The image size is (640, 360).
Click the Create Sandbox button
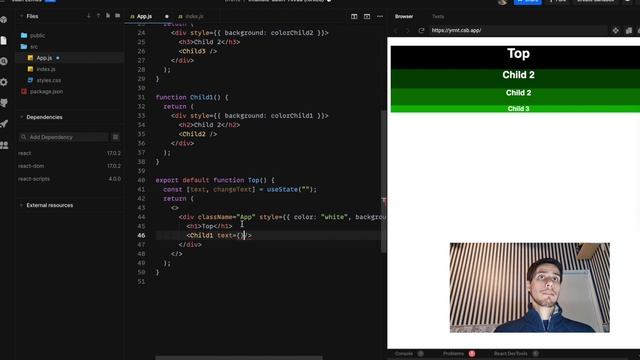point(596,2)
